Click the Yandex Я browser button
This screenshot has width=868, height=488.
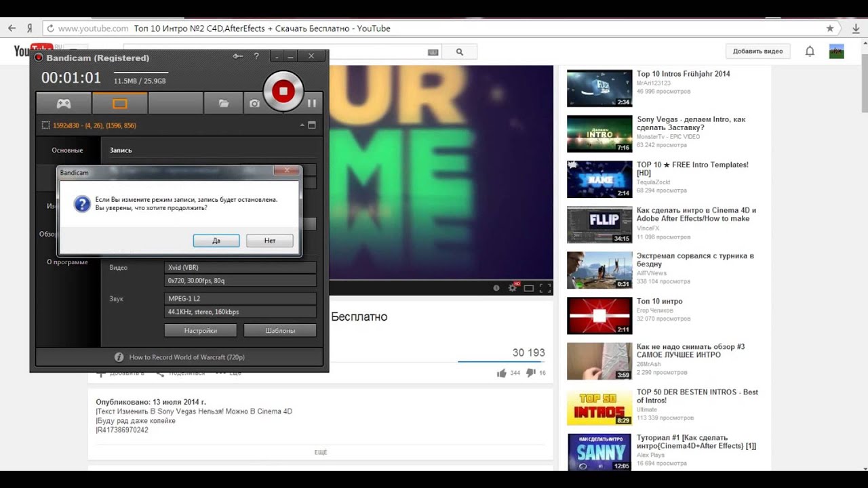coord(30,28)
